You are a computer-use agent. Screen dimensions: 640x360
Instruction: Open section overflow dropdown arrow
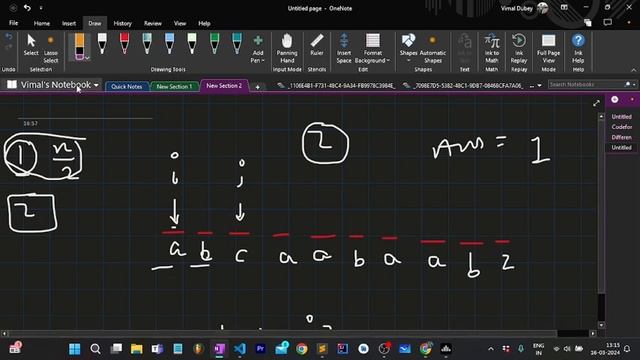coord(539,86)
